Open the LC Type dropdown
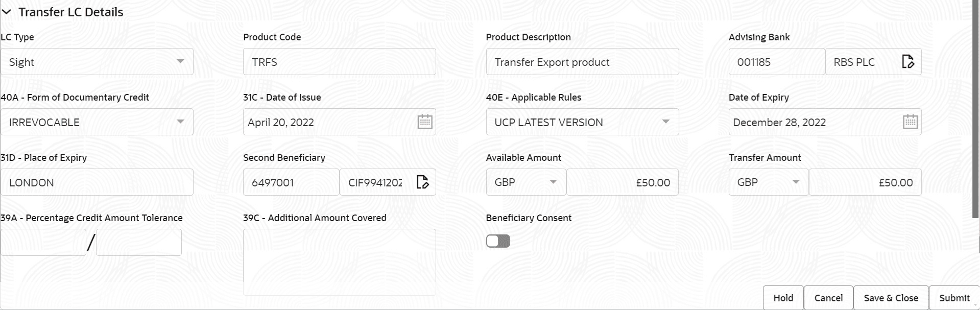This screenshot has width=980, height=310. pyautogui.click(x=180, y=61)
